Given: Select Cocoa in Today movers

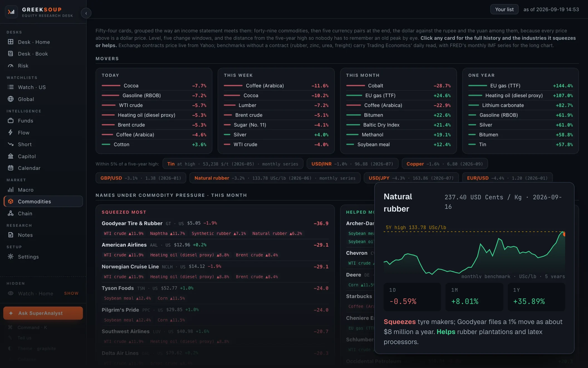Looking at the screenshot, I should (x=154, y=86).
